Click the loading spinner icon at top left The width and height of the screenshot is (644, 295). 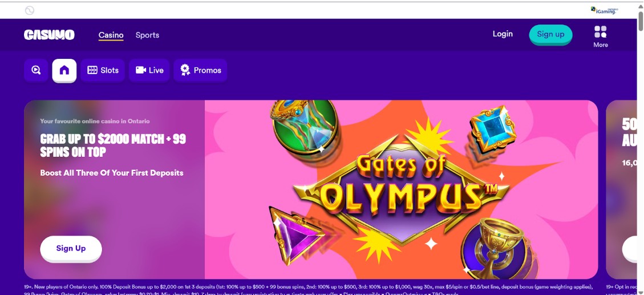tap(30, 10)
